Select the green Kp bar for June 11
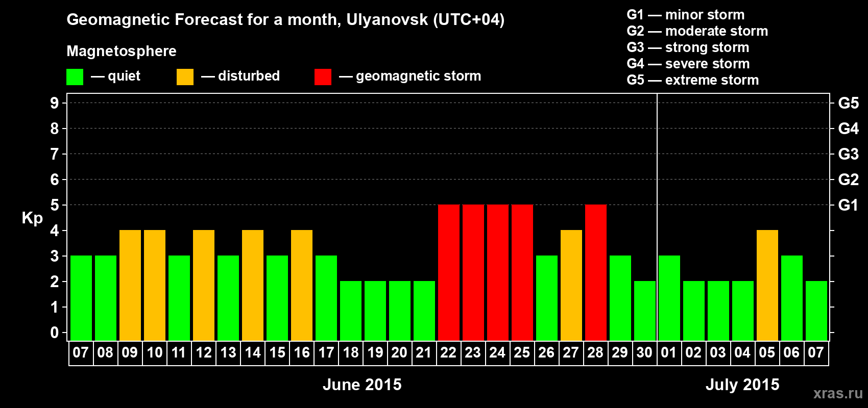 [x=179, y=298]
